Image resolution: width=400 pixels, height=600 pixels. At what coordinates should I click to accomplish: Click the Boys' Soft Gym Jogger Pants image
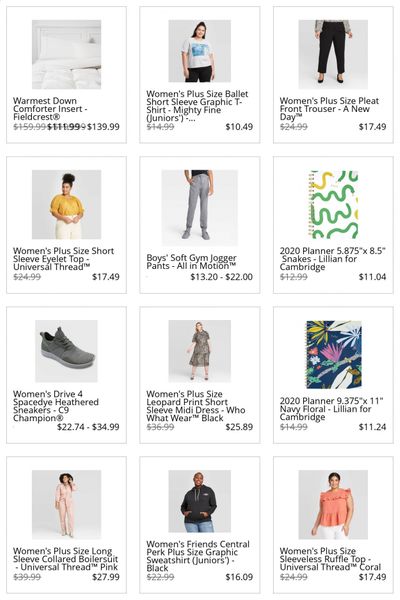coord(199,208)
